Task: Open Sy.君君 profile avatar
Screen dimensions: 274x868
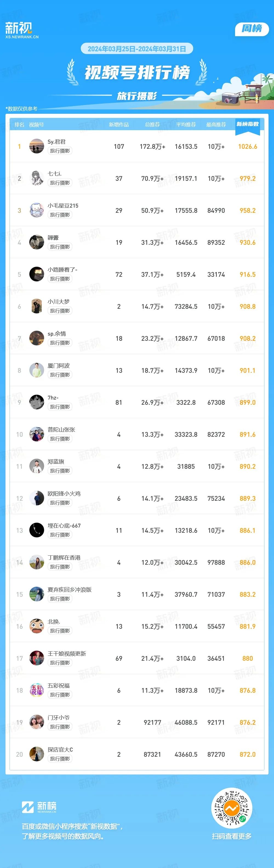Action: coord(36,146)
